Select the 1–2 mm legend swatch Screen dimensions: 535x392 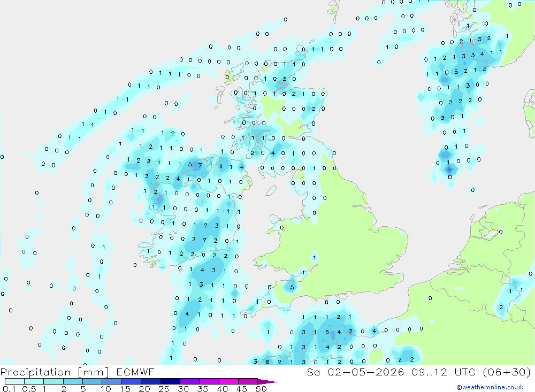[53, 381]
